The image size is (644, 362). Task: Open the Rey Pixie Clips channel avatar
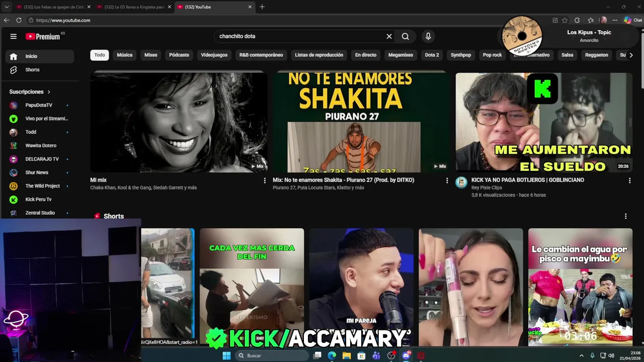[461, 183]
